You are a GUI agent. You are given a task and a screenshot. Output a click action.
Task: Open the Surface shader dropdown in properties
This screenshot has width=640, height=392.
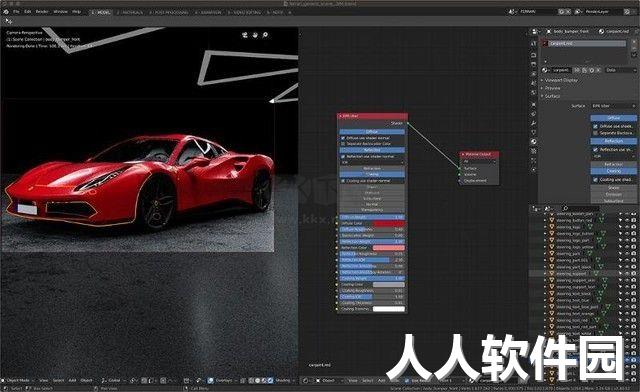coord(613,106)
